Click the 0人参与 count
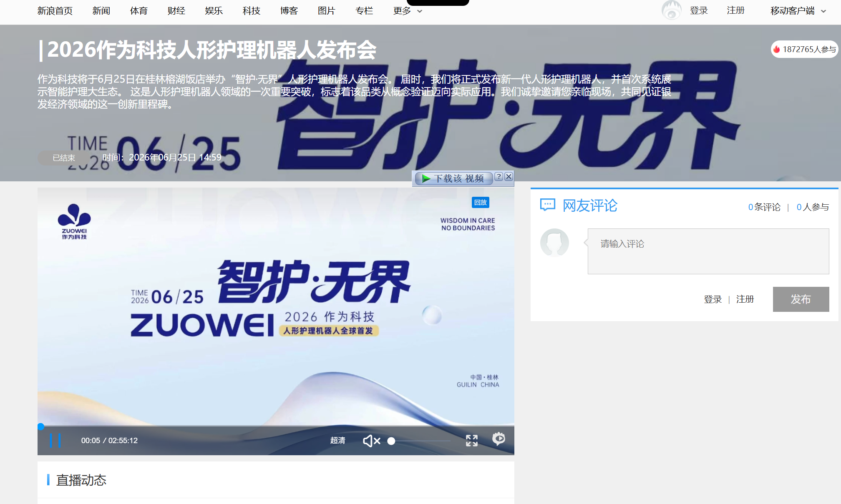Image resolution: width=841 pixels, height=504 pixels. 813,207
